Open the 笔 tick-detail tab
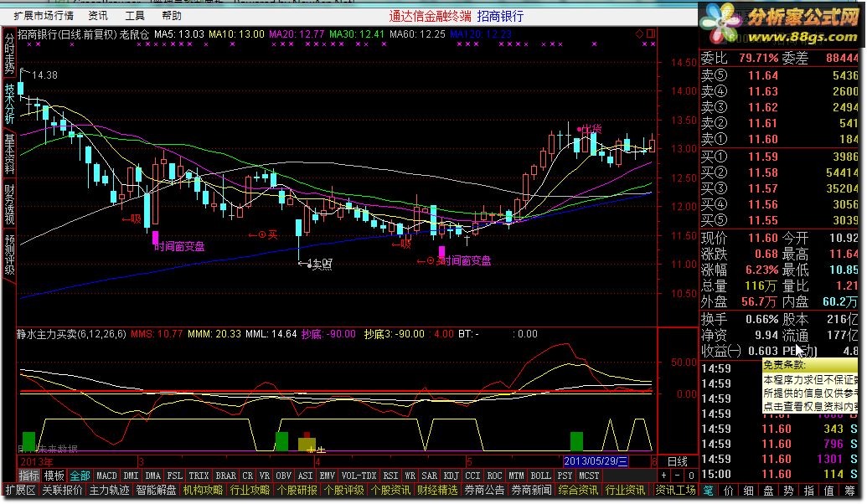 tap(709, 490)
